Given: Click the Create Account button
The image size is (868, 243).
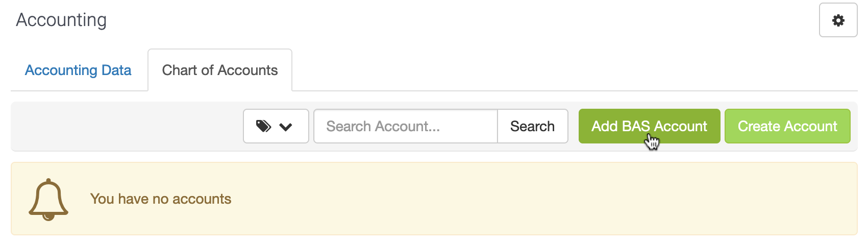Looking at the screenshot, I should coord(787,126).
